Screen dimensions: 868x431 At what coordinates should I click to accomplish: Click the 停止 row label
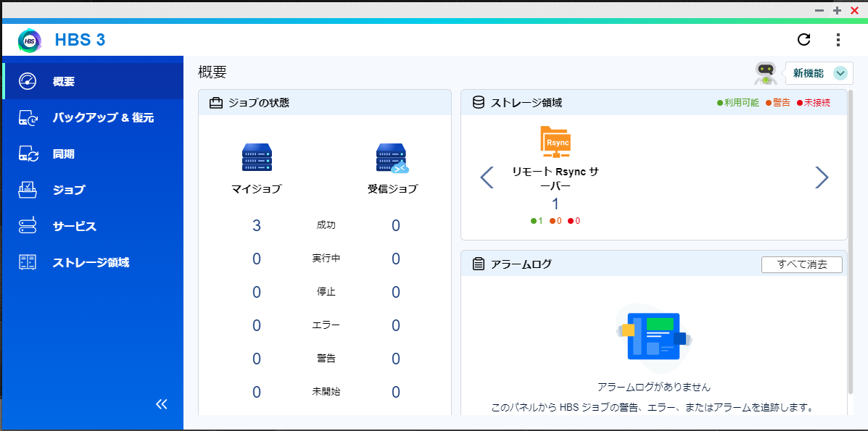(x=326, y=292)
